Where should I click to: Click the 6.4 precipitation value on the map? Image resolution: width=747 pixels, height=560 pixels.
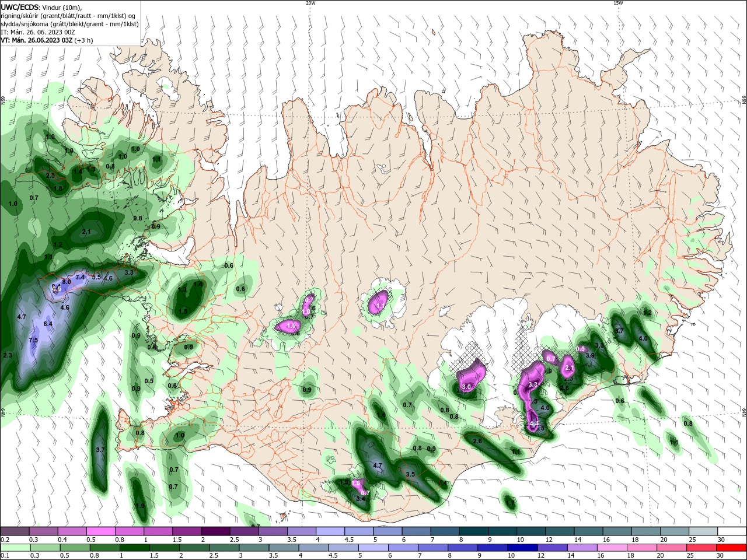tap(48, 324)
